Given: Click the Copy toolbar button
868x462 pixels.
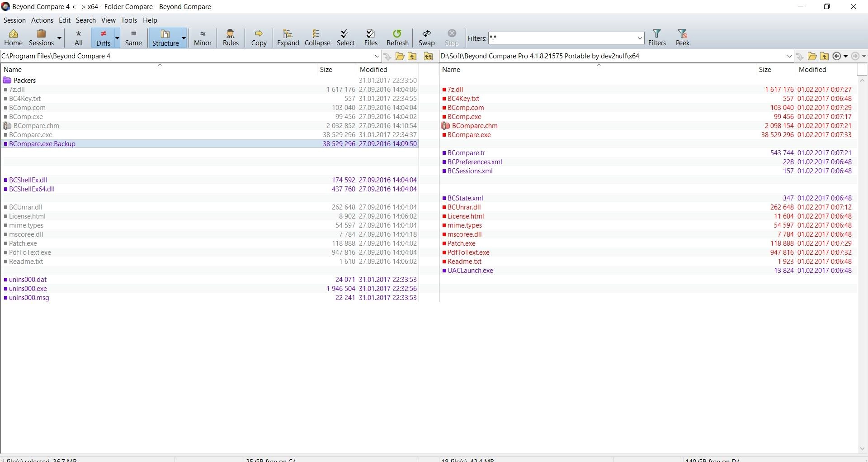Looking at the screenshot, I should [259, 38].
